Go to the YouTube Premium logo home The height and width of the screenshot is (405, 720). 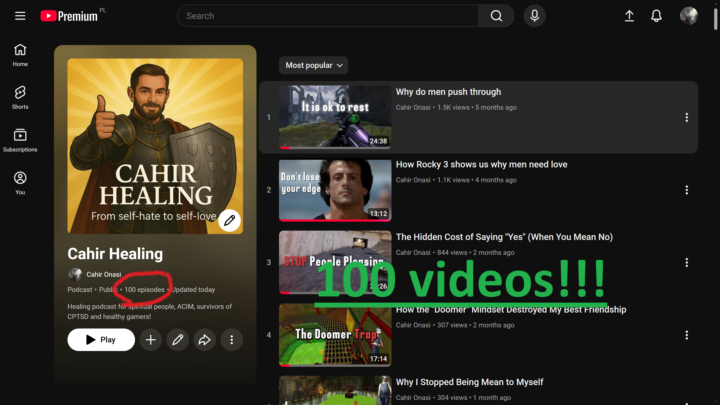click(x=69, y=16)
